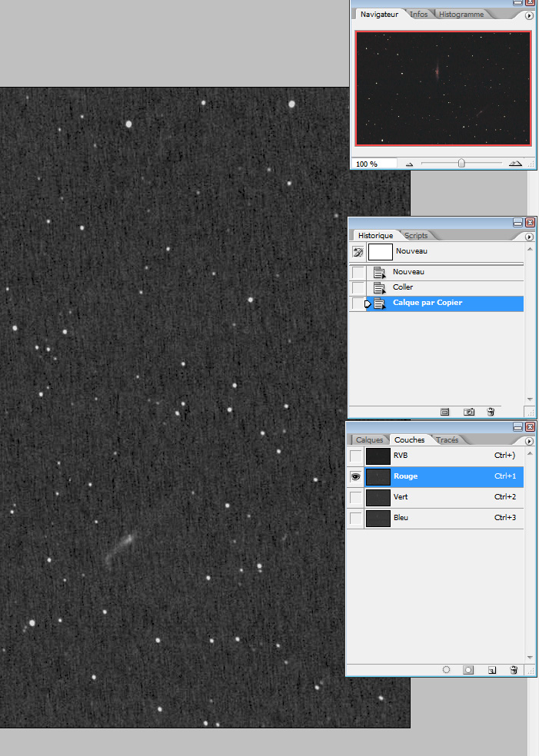
Task: Minimize the Historique palette
Action: pyautogui.click(x=517, y=222)
